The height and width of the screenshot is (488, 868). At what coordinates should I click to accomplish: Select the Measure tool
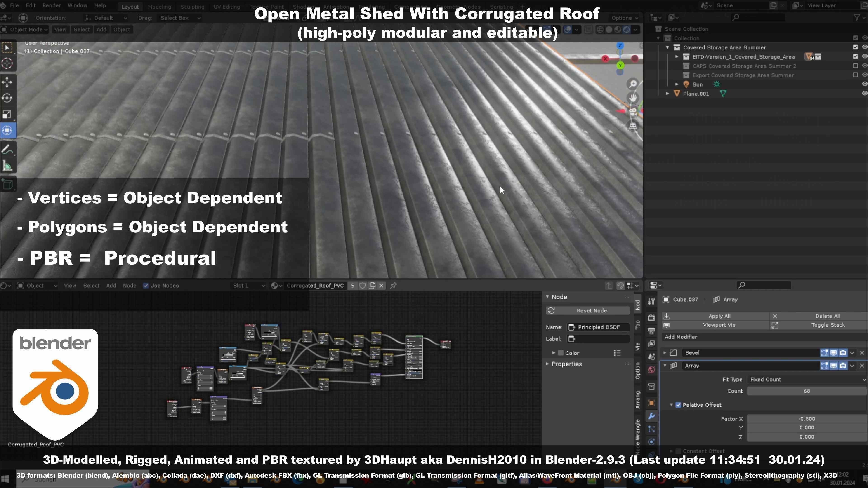[x=7, y=165]
